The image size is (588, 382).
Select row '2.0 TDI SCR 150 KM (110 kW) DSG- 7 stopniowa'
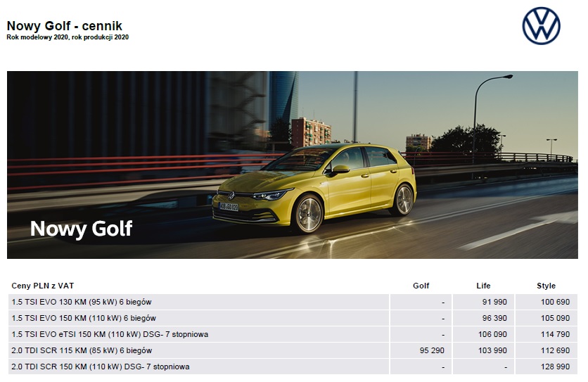(x=293, y=367)
